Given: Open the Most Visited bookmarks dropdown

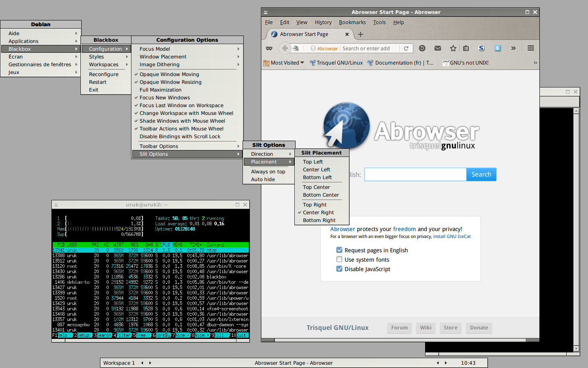Looking at the screenshot, I should [284, 63].
